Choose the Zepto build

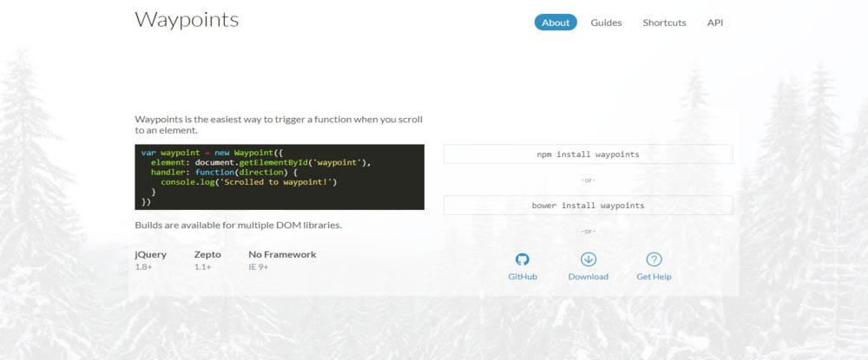(207, 255)
